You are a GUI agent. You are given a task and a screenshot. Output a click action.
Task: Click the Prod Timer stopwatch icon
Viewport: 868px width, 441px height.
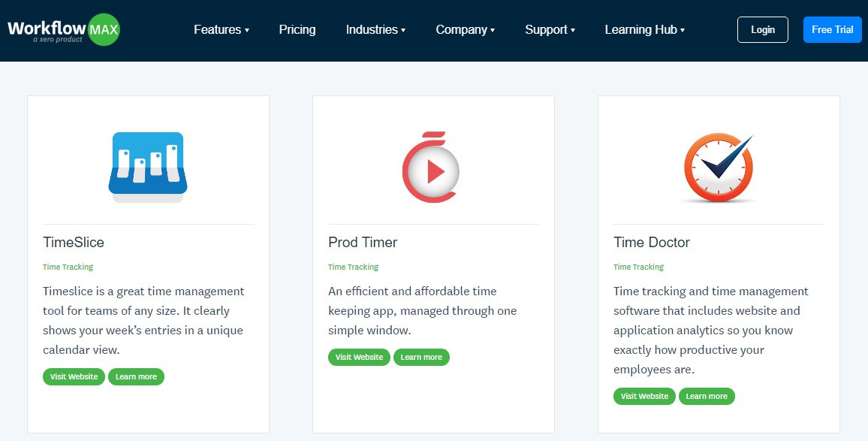pos(431,168)
